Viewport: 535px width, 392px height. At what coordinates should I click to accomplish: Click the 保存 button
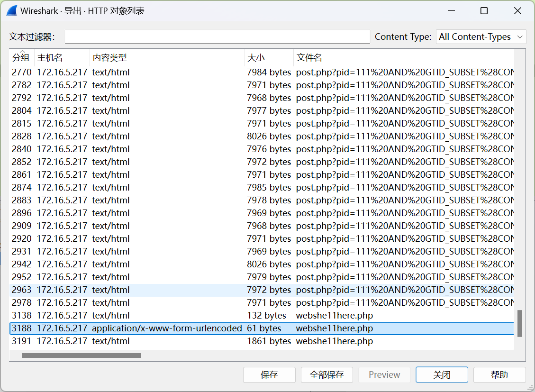tap(269, 374)
